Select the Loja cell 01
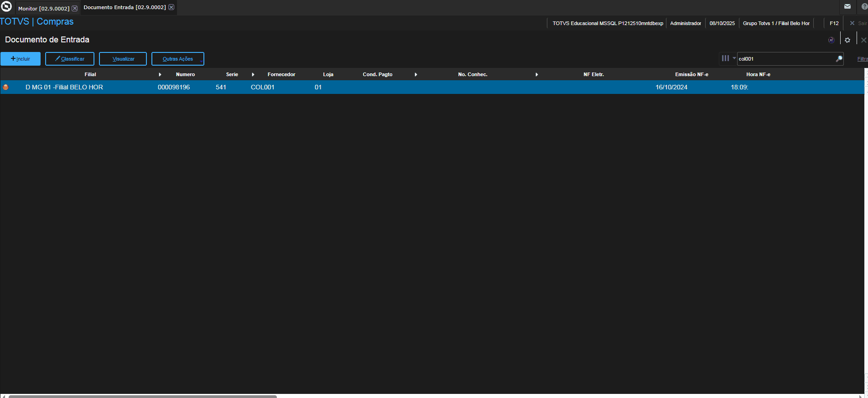The height and width of the screenshot is (398, 868). tap(318, 87)
